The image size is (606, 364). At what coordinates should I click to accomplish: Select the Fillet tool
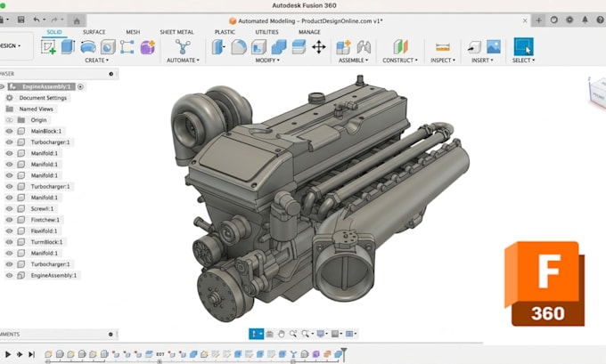tap(239, 47)
